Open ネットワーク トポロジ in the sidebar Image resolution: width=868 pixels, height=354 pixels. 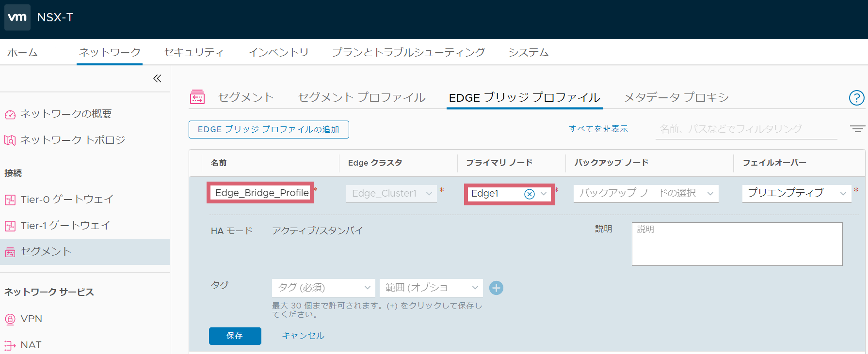[x=72, y=140]
